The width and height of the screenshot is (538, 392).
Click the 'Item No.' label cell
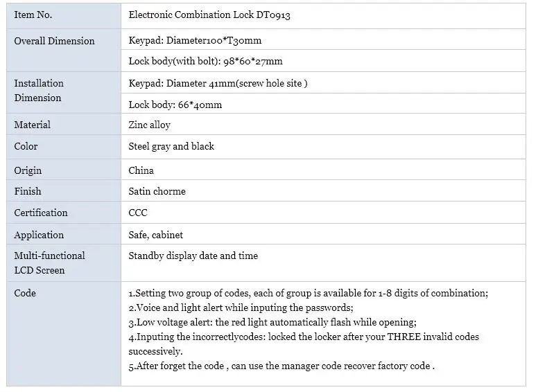(x=33, y=15)
